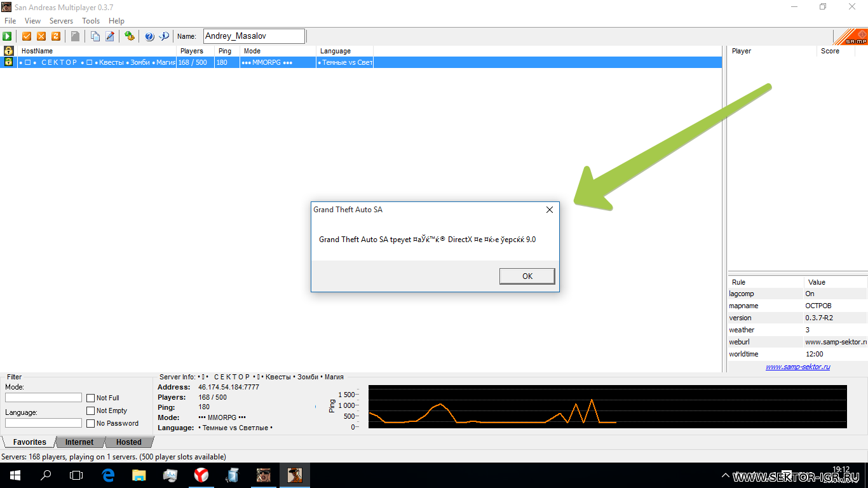The image size is (868, 488).
Task: Open the View menu
Action: [32, 21]
